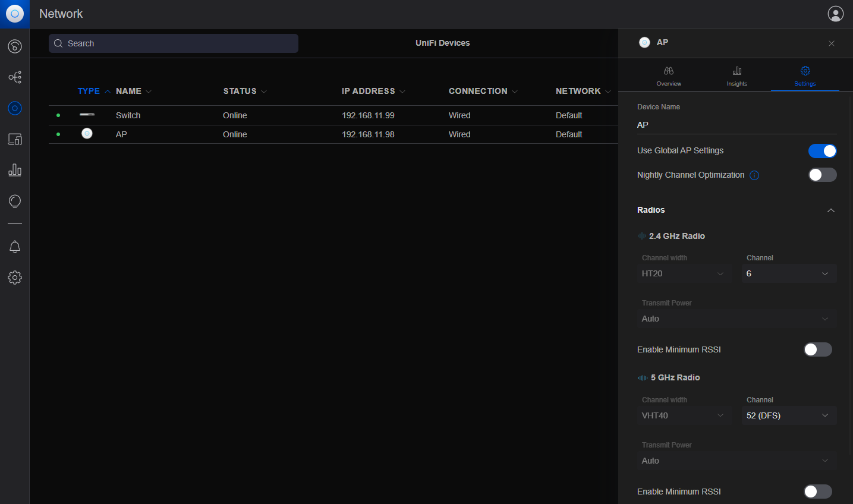Select the UniFi Devices sidebar icon

(x=14, y=108)
